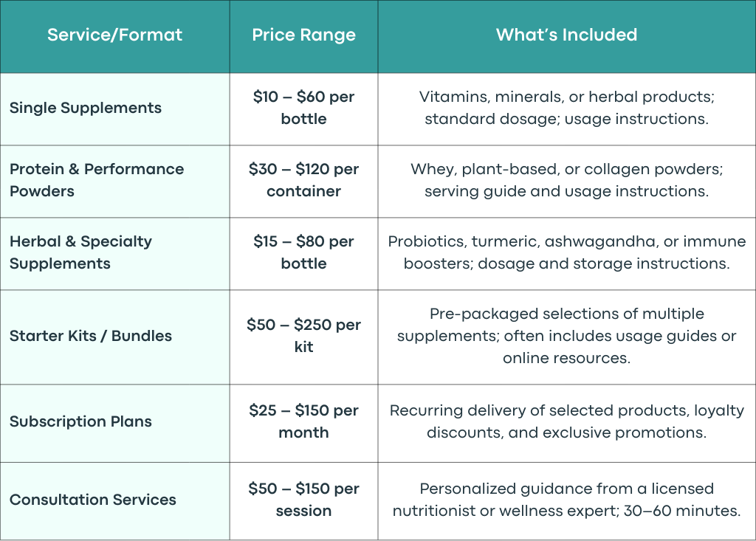Click the $50 – $150 per session price
The height and width of the screenshot is (541, 756).
303,500
